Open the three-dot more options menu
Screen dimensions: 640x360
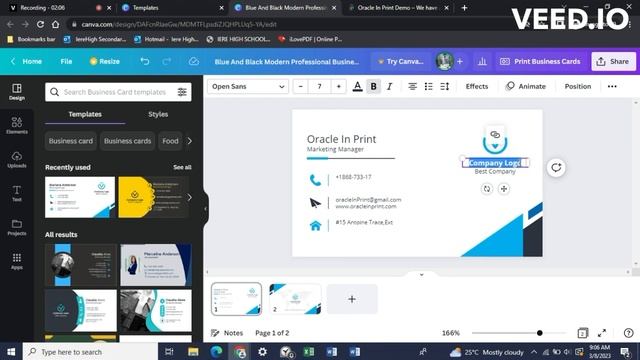coord(612,87)
